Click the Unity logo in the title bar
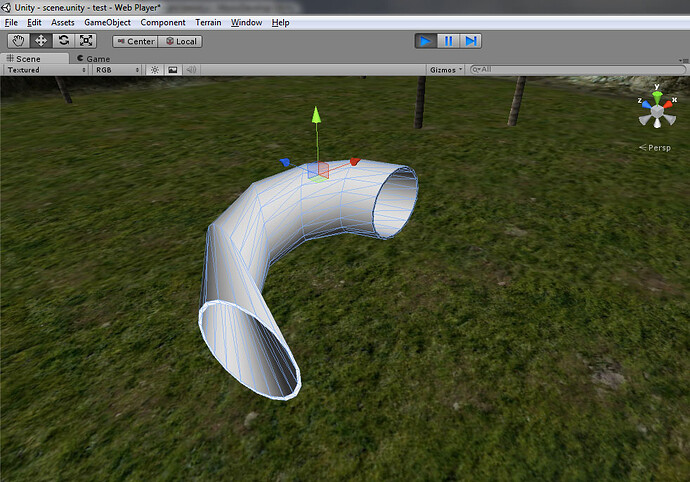Viewport: 690px width, 482px height. (x=6, y=7)
